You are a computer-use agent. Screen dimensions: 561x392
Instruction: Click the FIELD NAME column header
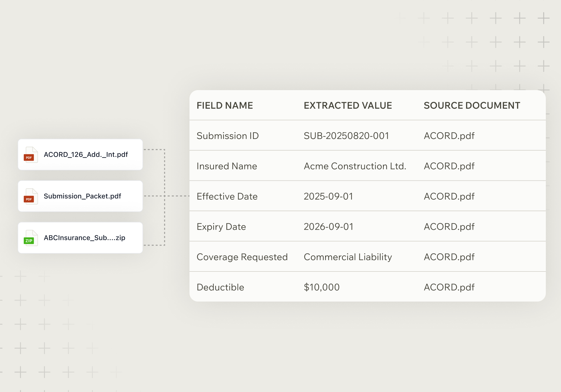point(225,106)
